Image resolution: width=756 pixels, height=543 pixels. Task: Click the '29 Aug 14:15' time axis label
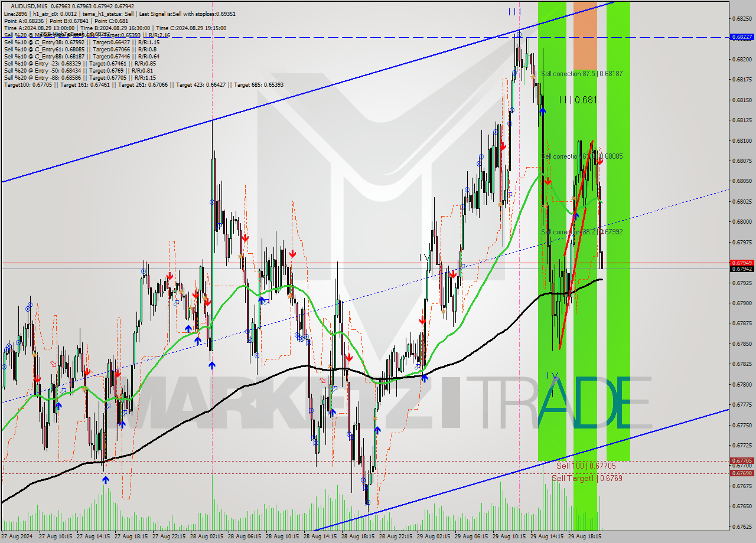click(547, 537)
